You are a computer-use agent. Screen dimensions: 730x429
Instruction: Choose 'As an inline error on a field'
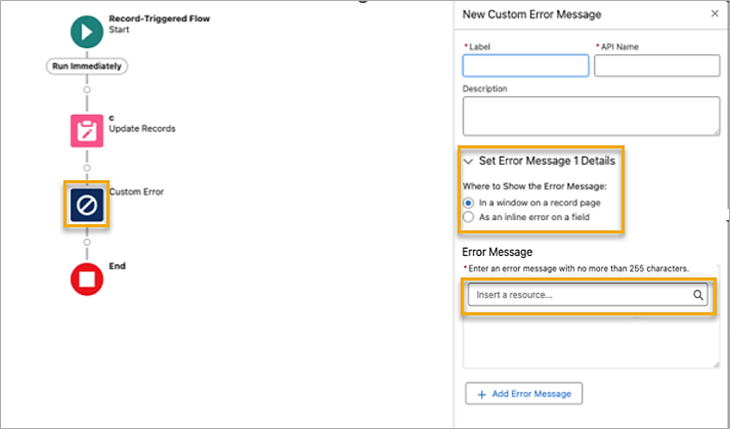point(468,217)
